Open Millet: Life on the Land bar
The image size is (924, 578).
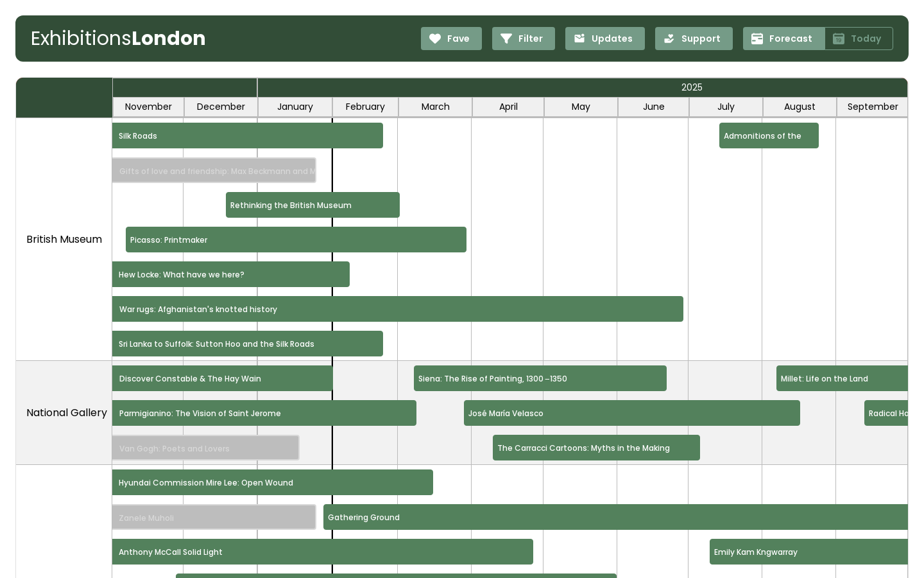842,378
